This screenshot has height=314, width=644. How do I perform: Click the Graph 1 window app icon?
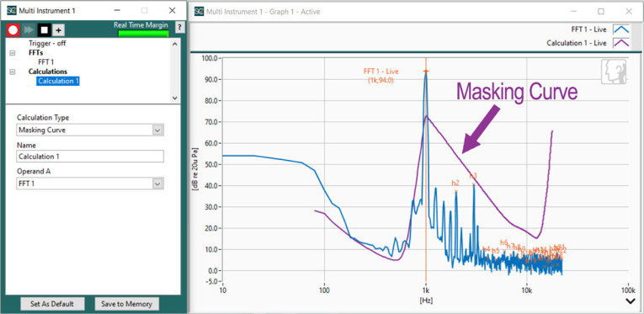200,11
